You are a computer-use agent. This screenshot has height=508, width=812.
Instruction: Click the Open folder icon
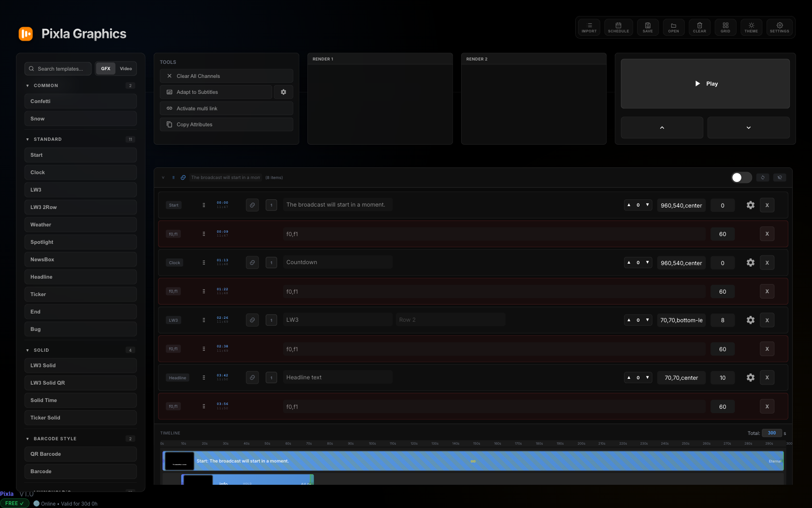673,28
